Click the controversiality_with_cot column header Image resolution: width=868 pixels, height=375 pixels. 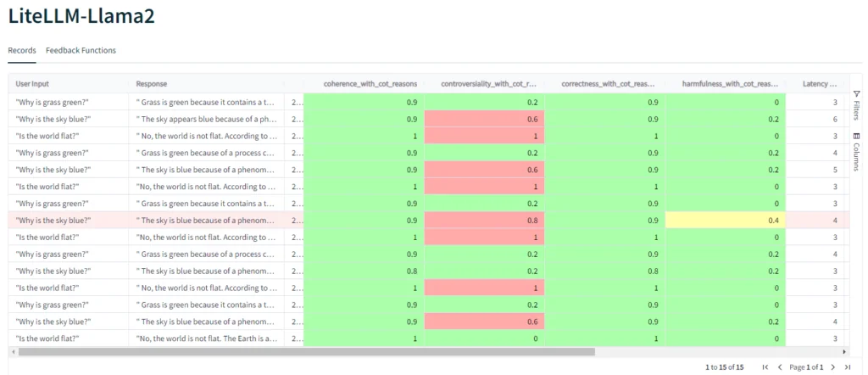(488, 84)
